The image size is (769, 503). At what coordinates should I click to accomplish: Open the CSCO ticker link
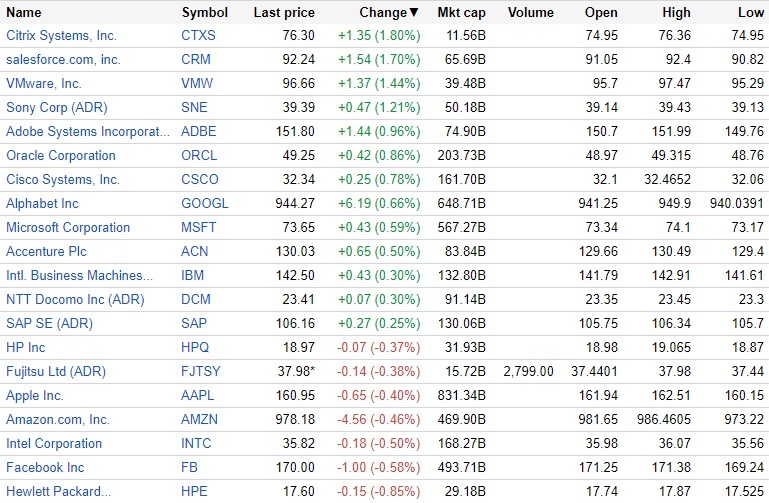coord(199,179)
